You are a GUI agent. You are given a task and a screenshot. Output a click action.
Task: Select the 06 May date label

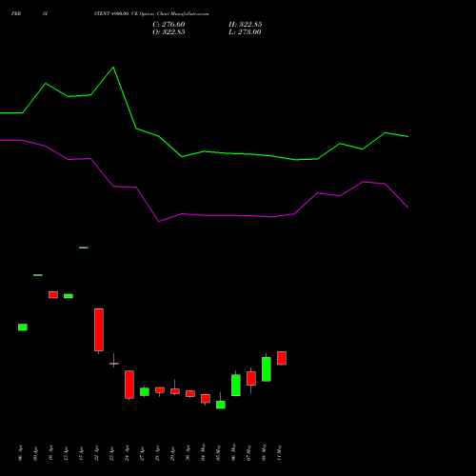click(x=234, y=452)
